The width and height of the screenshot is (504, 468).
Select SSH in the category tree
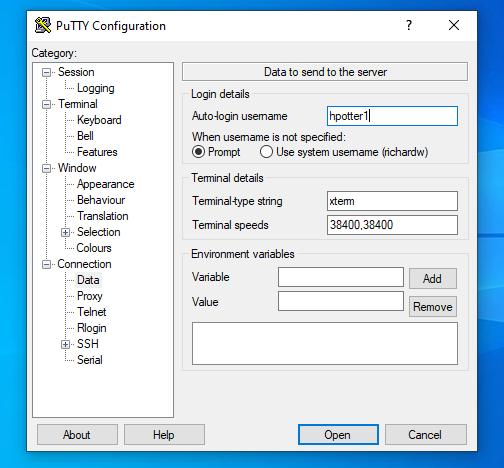[x=88, y=344]
